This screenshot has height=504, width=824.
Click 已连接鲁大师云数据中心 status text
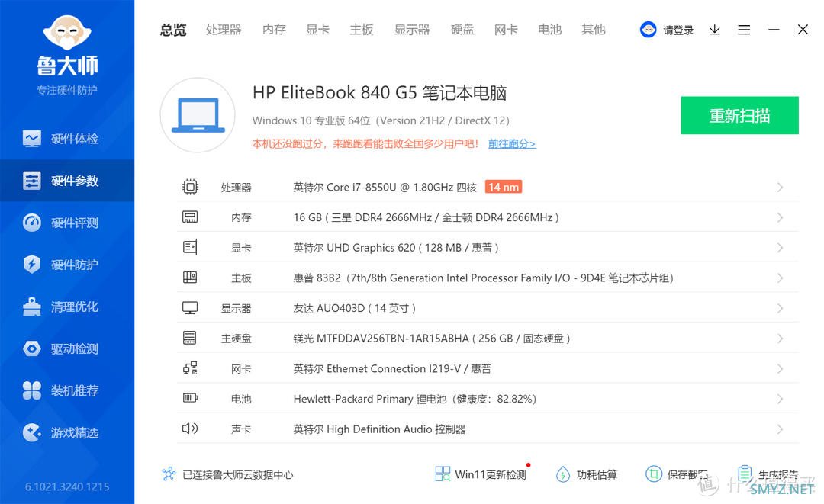pos(237,474)
